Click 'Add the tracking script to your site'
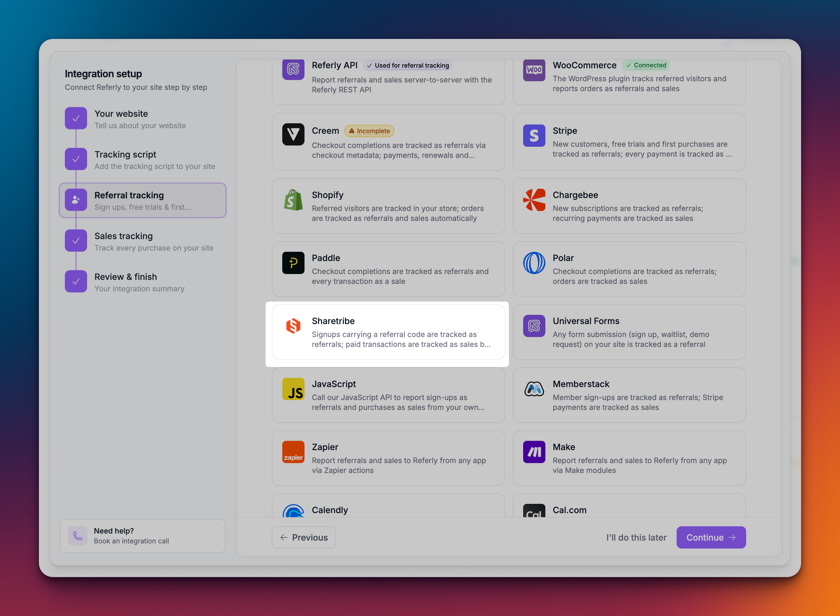The image size is (840, 616). (x=155, y=166)
